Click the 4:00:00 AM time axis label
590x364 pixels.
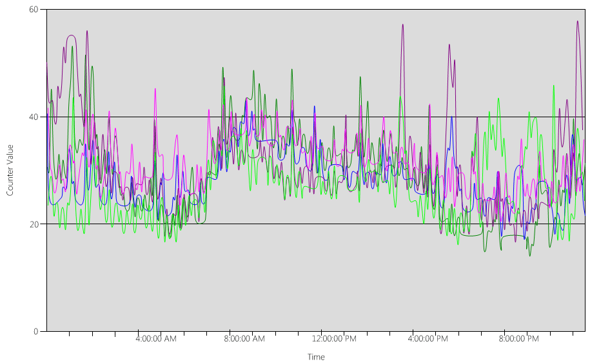tap(156, 339)
